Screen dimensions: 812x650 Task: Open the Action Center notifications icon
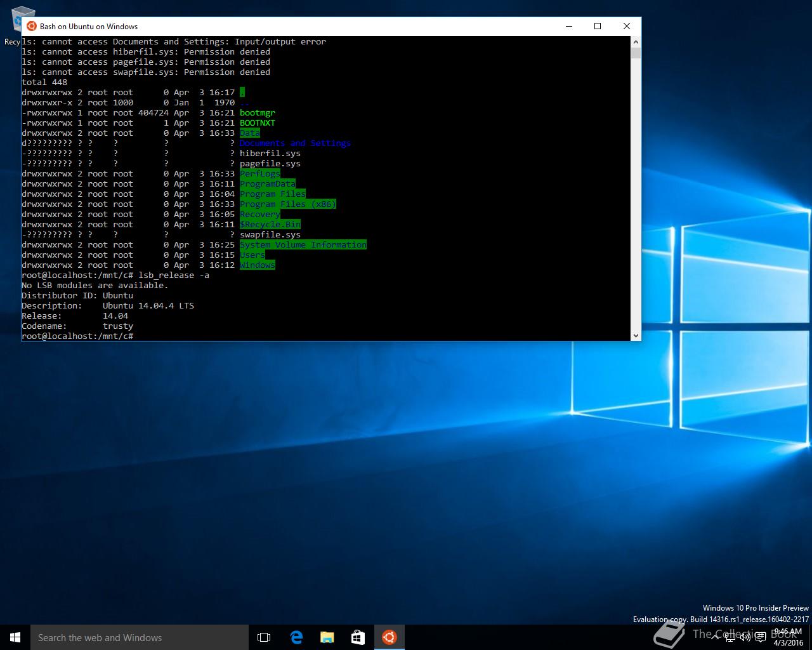(761, 637)
